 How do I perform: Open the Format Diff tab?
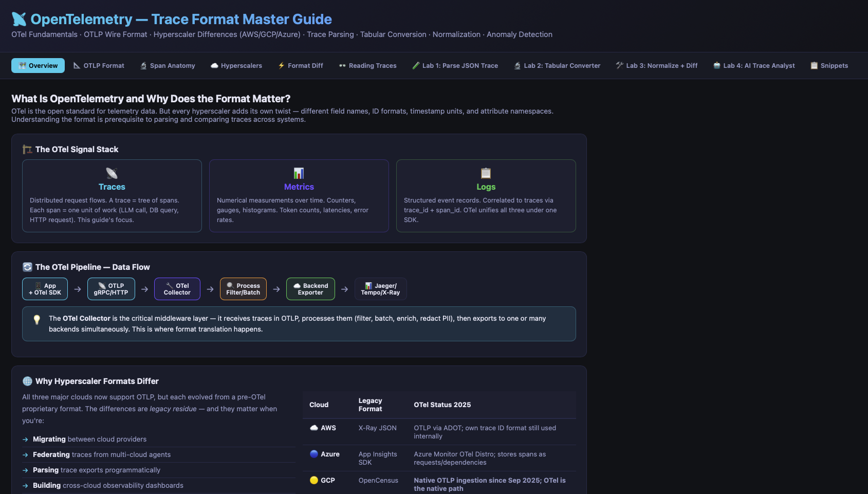coord(301,66)
